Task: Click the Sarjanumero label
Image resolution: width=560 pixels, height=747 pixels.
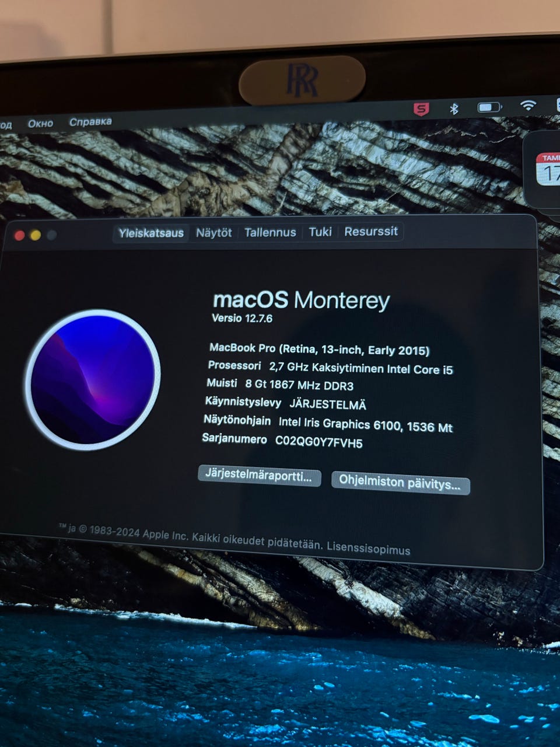Action: (235, 438)
